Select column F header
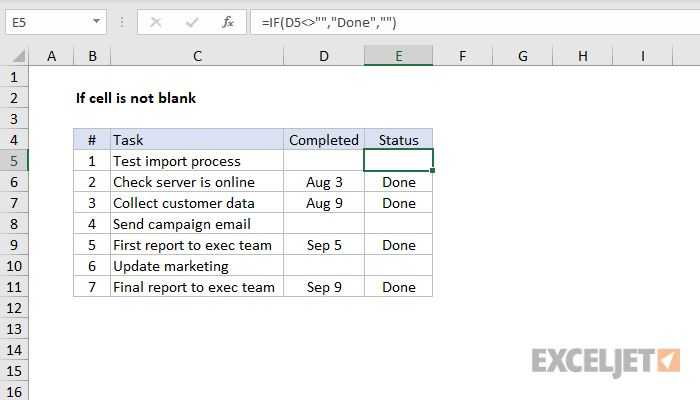700x400 pixels. (462, 56)
